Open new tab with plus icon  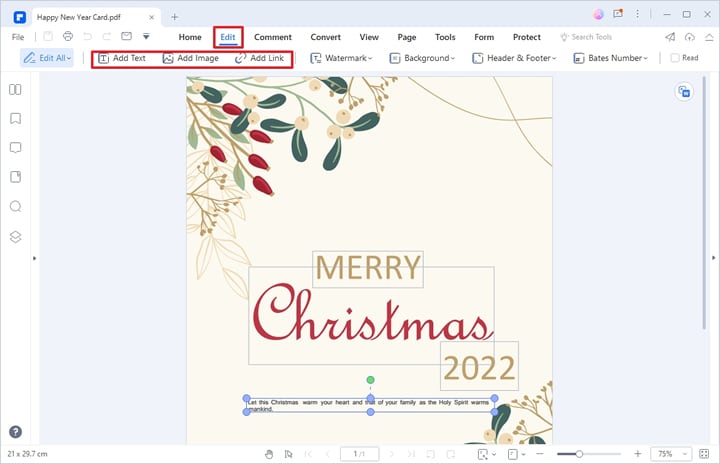pyautogui.click(x=174, y=17)
